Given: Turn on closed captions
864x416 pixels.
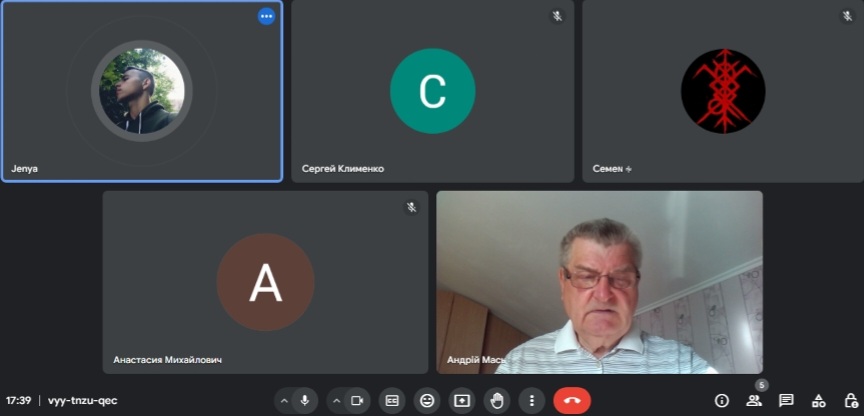Looking at the screenshot, I should tap(392, 401).
